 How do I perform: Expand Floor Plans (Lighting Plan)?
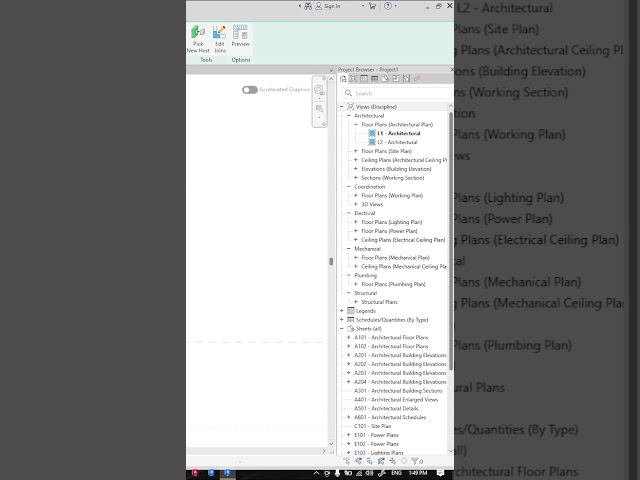(356, 222)
